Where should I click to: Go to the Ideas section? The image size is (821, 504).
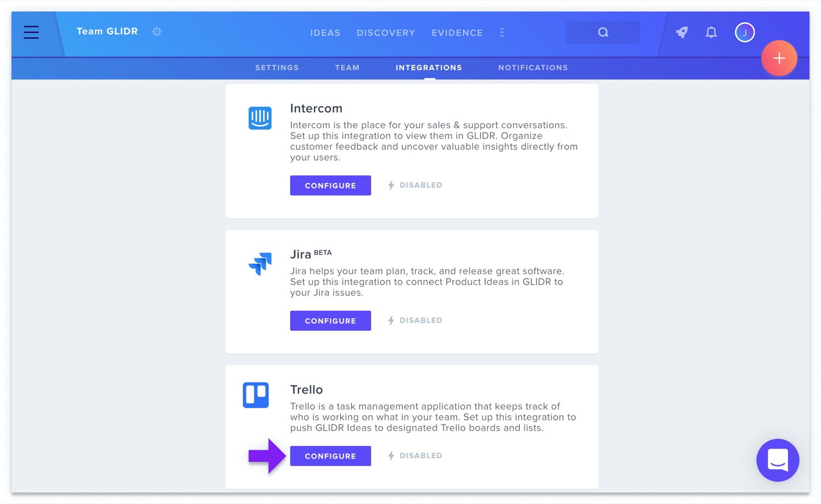point(325,33)
